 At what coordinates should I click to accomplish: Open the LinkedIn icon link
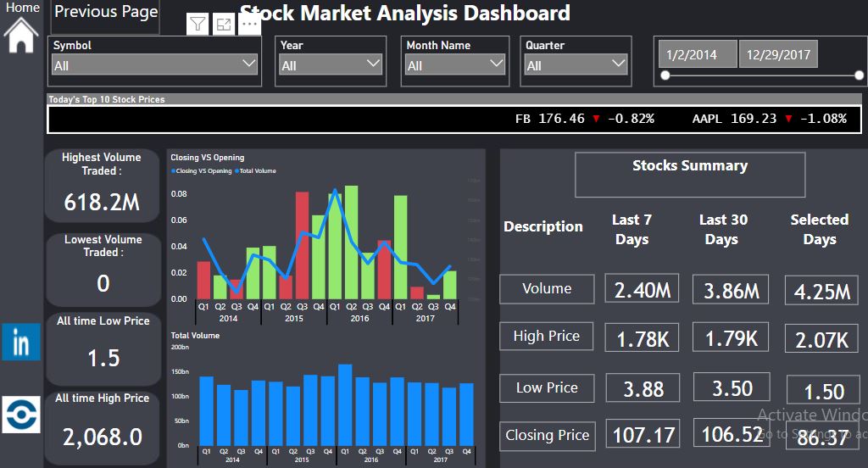pyautogui.click(x=21, y=343)
